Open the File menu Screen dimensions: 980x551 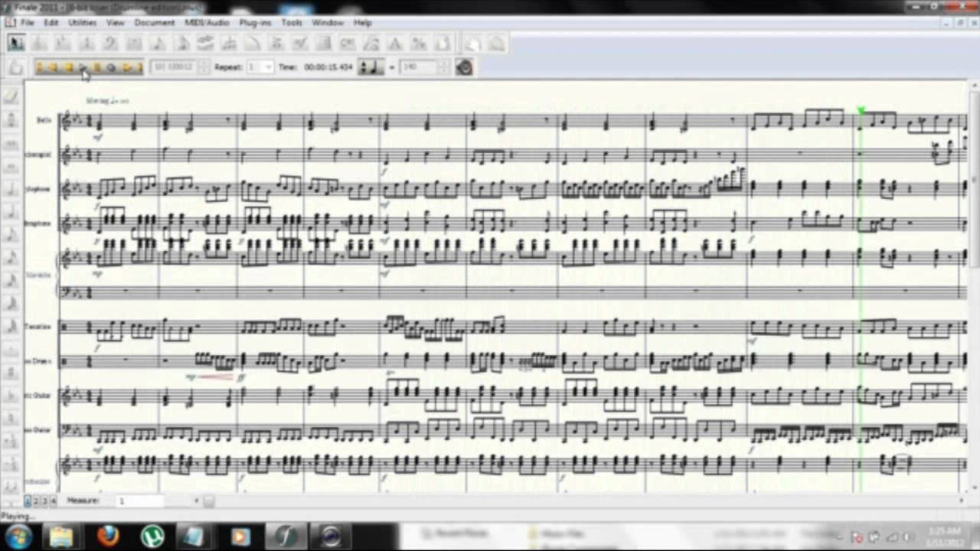tap(27, 23)
